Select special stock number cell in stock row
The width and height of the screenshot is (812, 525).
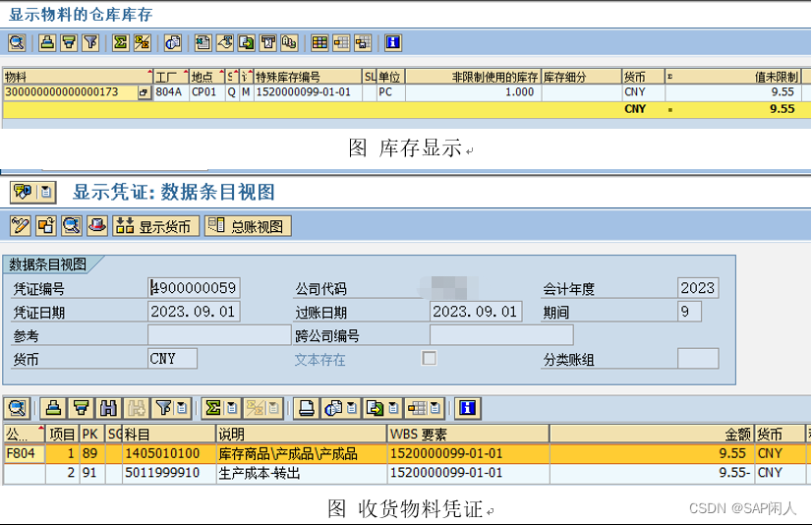[x=308, y=92]
